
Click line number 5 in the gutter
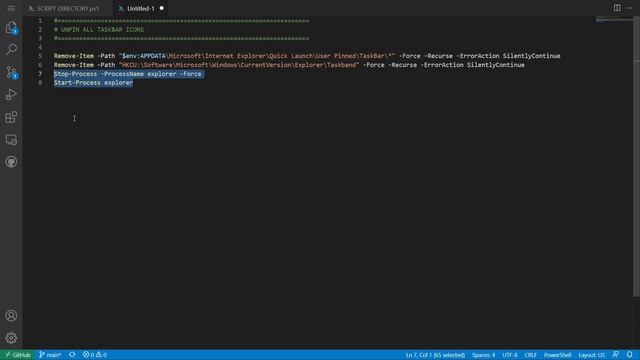(x=40, y=56)
